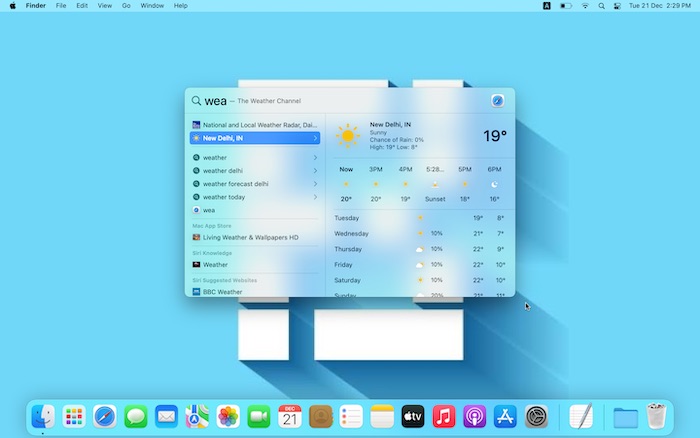The image size is (700, 438).
Task: Click the Thursday forecast row
Action: [x=420, y=249]
